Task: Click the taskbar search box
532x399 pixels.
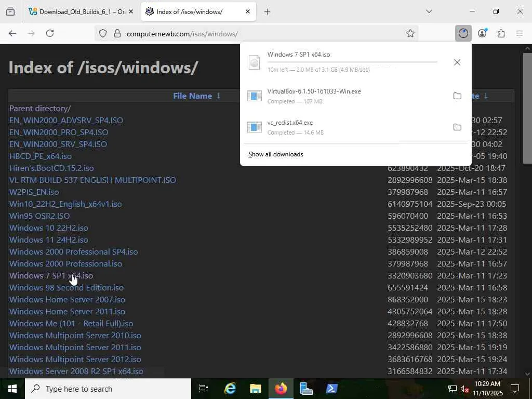Action: pos(108,389)
